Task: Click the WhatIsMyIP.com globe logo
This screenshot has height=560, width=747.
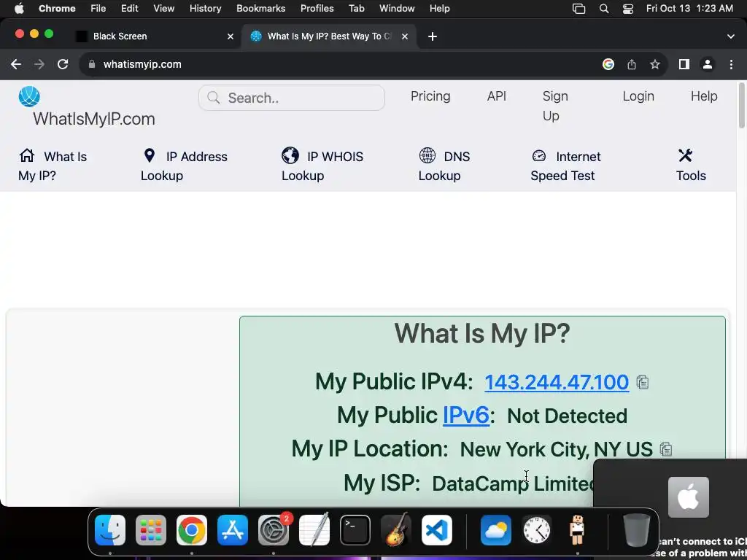Action: click(x=29, y=97)
